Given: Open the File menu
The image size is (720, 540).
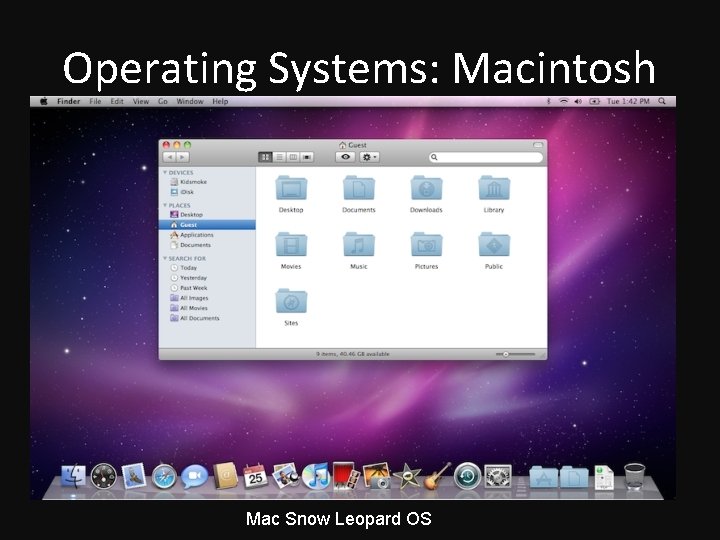Looking at the screenshot, I should 95,101.
